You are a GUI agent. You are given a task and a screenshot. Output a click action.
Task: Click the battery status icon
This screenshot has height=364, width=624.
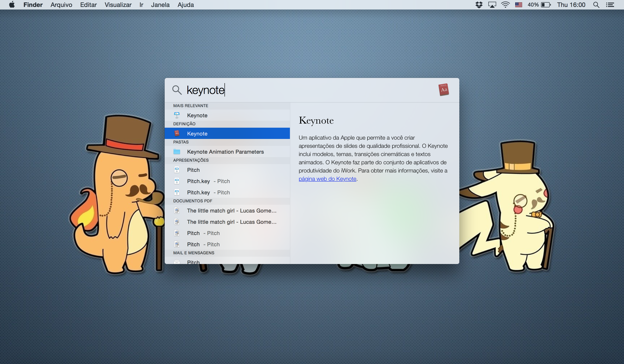(x=546, y=5)
